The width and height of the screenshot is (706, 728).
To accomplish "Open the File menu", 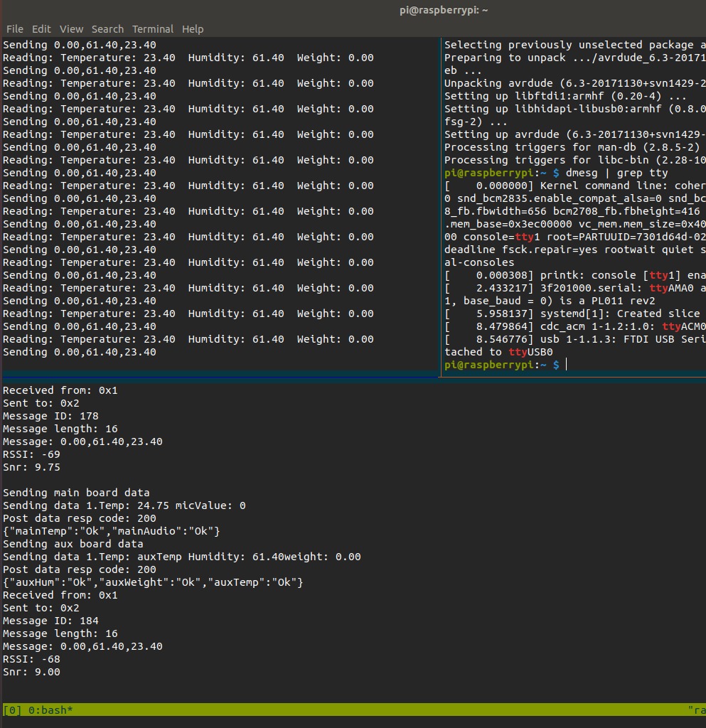I will [x=14, y=29].
